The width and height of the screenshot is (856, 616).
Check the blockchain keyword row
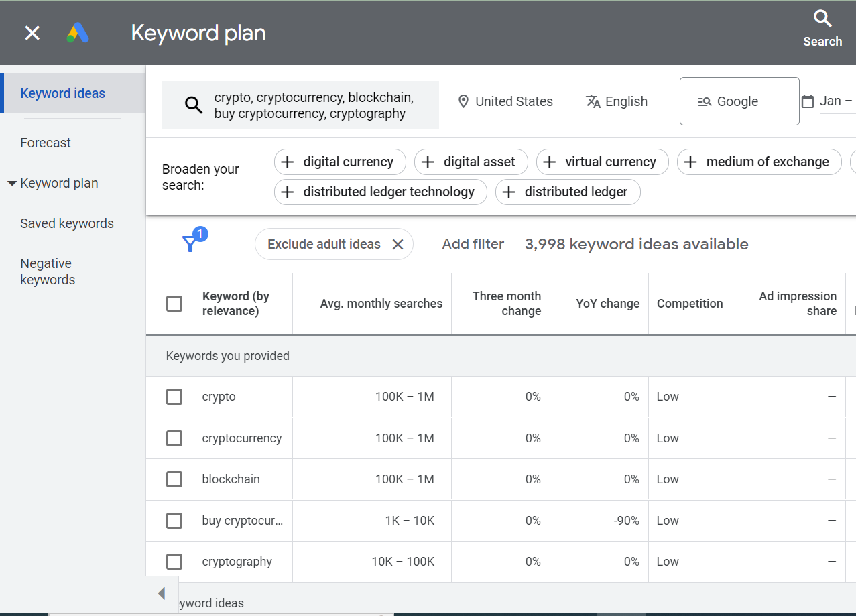[174, 479]
